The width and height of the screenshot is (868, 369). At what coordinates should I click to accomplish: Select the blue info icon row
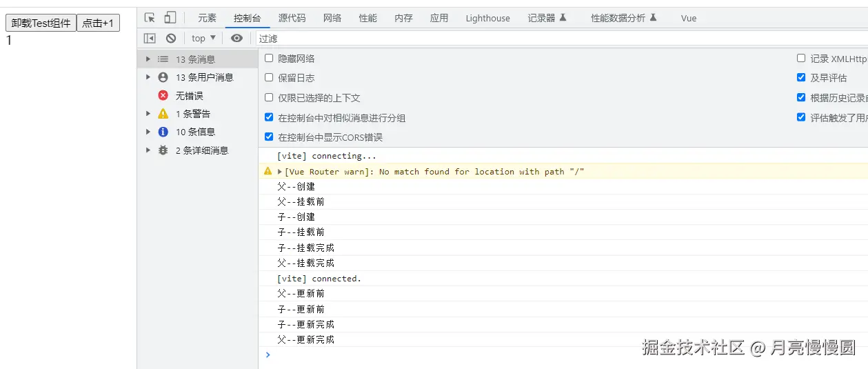click(x=188, y=132)
